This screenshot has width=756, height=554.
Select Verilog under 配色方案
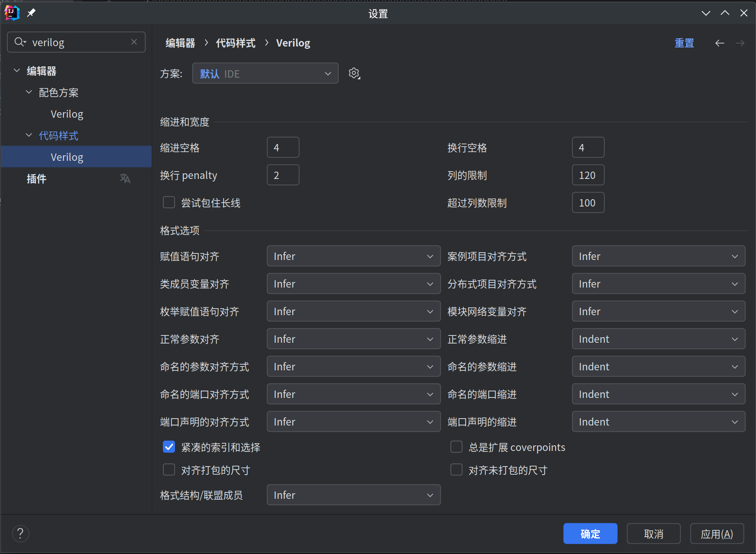tap(67, 114)
